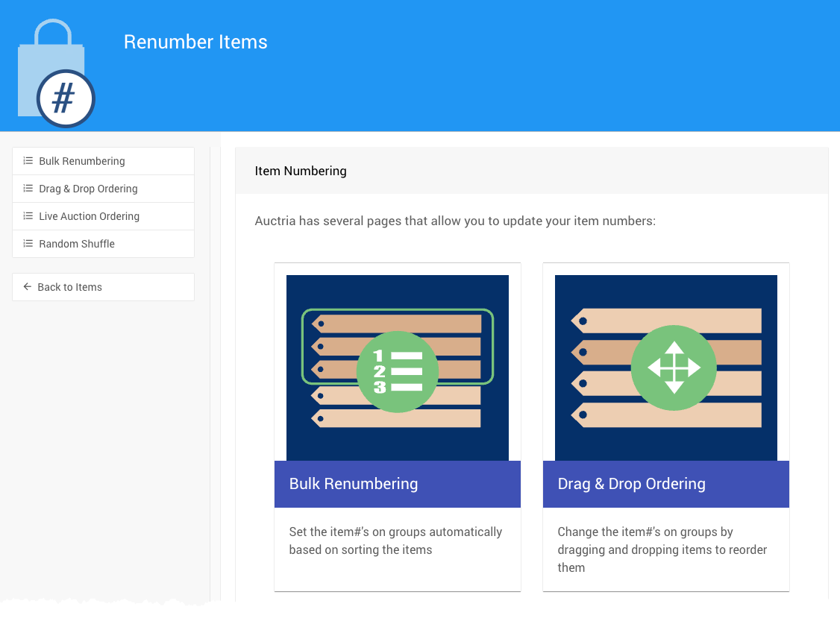The height and width of the screenshot is (624, 840).
Task: Click the list icon beside Drag & Drop Ordering
Action: [28, 189]
